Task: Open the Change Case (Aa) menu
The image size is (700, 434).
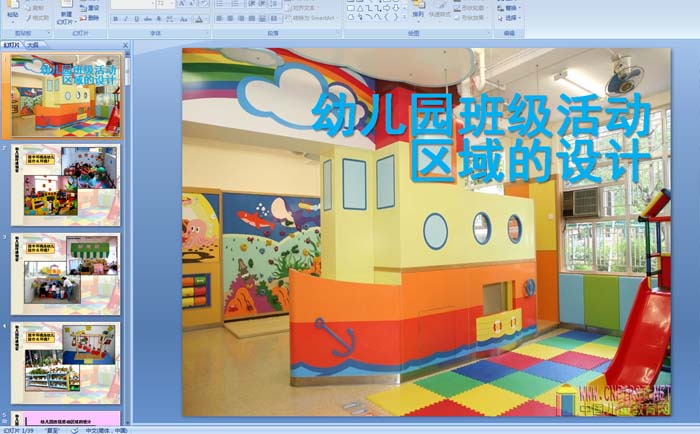Action: [x=184, y=19]
